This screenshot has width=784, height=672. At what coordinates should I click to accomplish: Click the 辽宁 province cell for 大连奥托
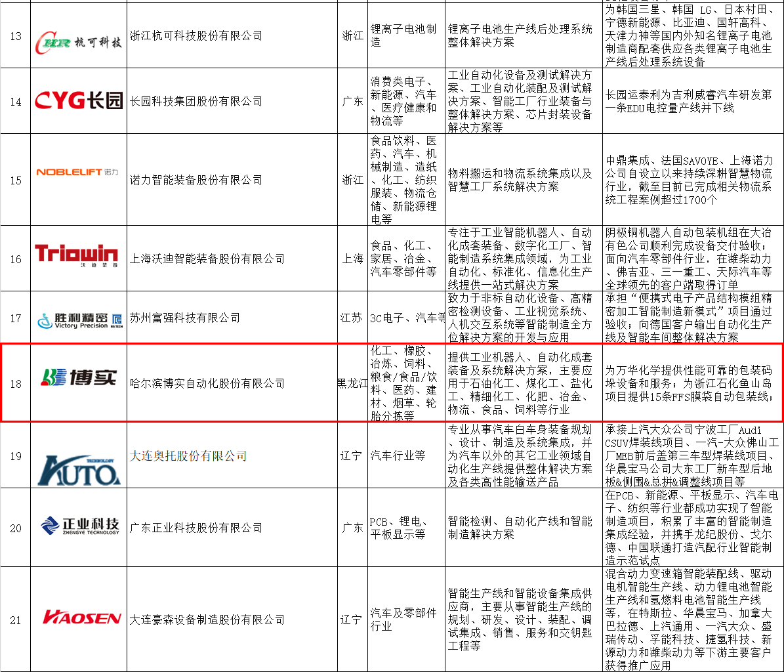(352, 455)
